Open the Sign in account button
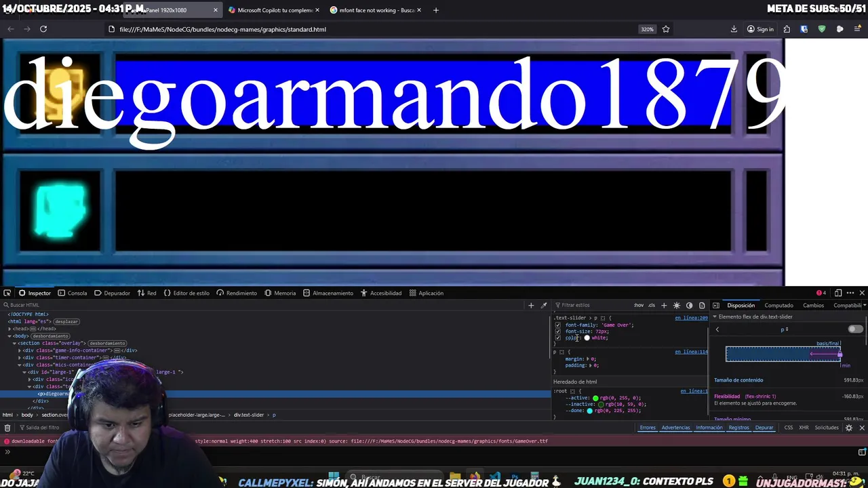868x488 pixels. pyautogui.click(x=760, y=29)
